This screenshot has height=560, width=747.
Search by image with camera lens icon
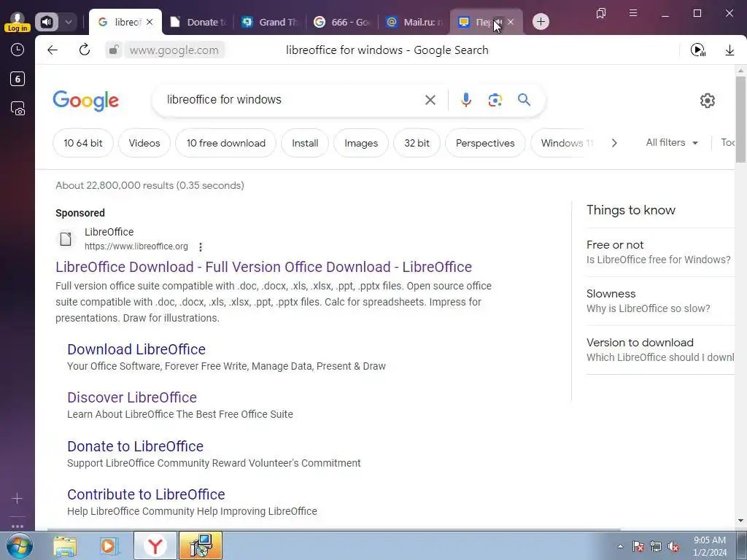point(495,100)
